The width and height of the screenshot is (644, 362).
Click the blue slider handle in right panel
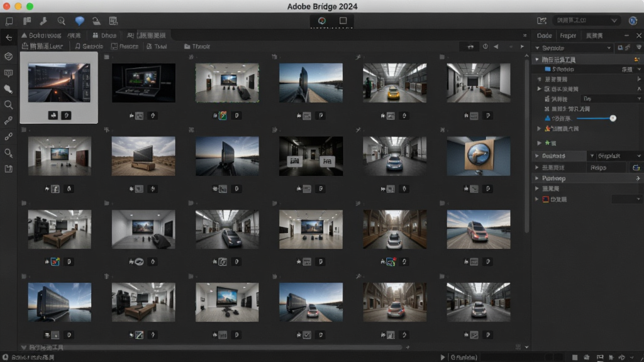(613, 118)
